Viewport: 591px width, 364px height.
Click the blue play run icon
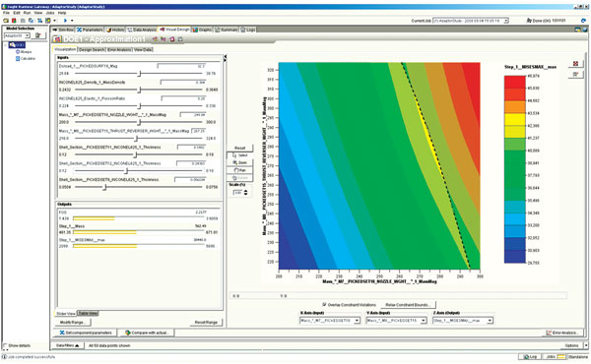pos(65,21)
